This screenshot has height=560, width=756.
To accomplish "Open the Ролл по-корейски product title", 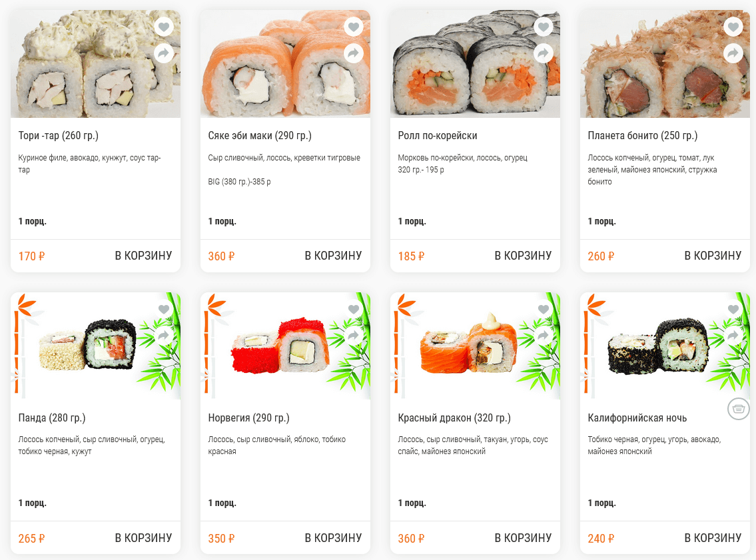I will (438, 136).
